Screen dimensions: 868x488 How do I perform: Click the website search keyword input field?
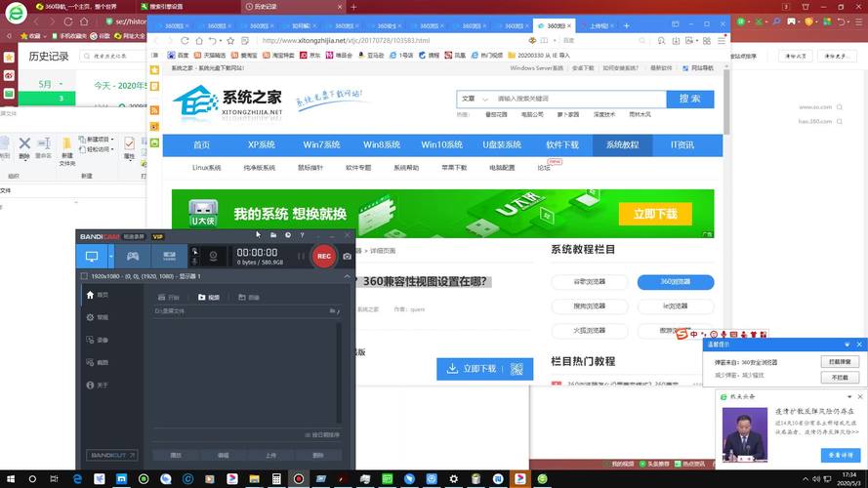pyautogui.click(x=576, y=99)
